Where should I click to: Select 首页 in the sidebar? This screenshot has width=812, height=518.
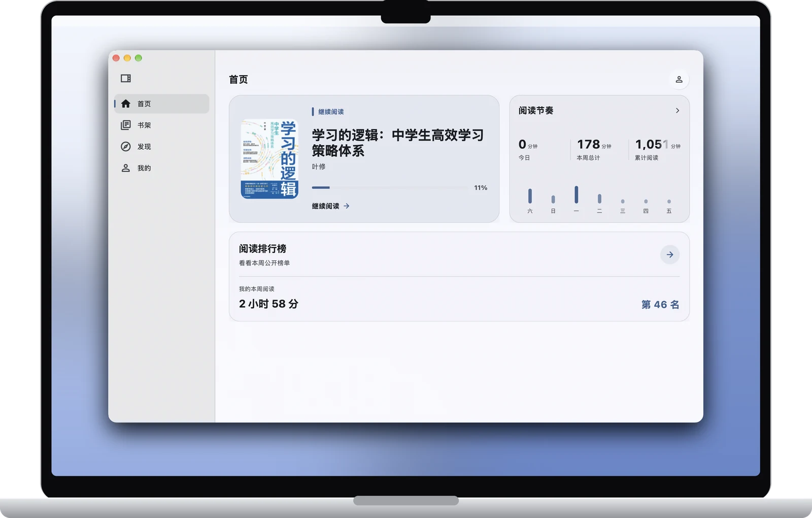(161, 104)
